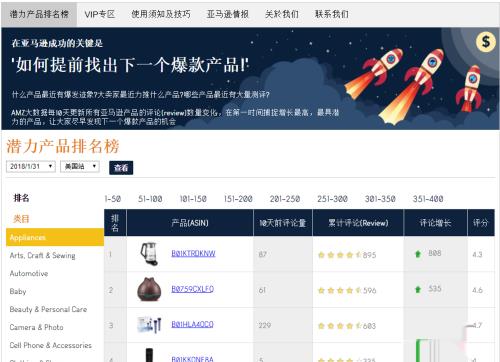Image resolution: width=500 pixels, height=362 pixels.
Task: Select the Automotive category
Action: (x=29, y=274)
